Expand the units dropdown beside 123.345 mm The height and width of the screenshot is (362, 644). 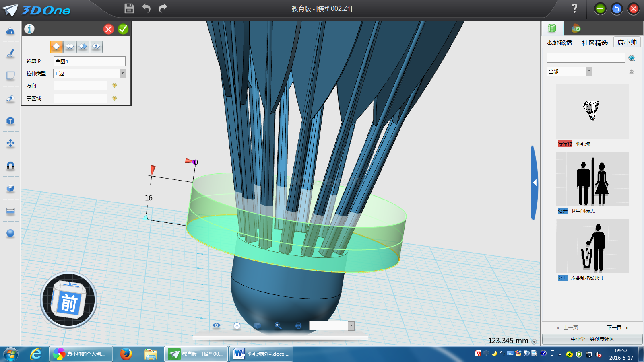point(534,341)
